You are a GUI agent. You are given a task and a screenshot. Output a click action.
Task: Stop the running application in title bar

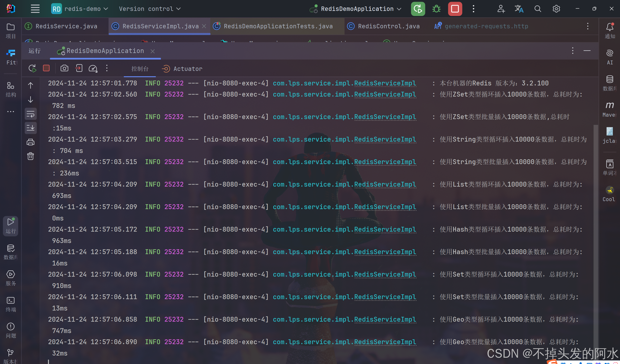(x=455, y=9)
